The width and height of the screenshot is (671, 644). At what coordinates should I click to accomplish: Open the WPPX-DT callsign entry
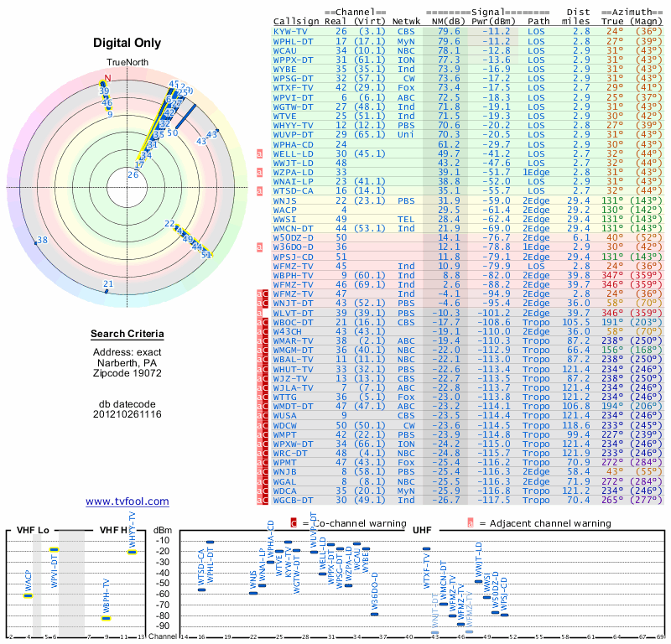pyautogui.click(x=293, y=60)
